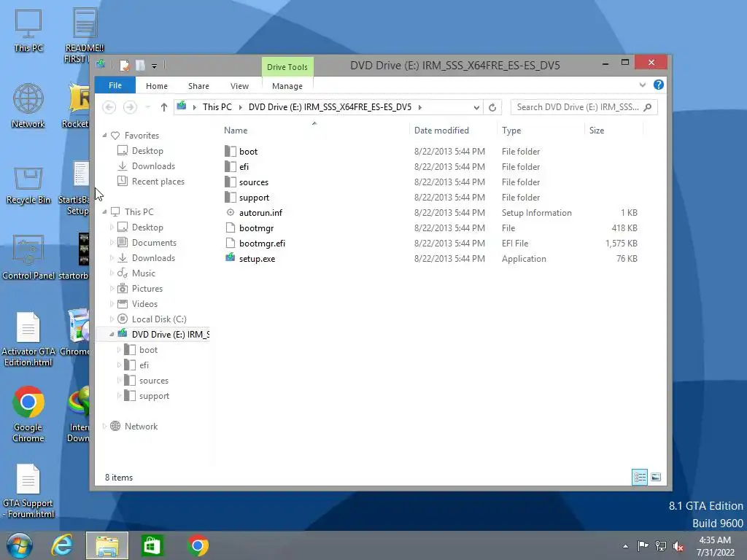Click New folder quick access icon
Image resolution: width=747 pixels, height=560 pixels.
140,65
